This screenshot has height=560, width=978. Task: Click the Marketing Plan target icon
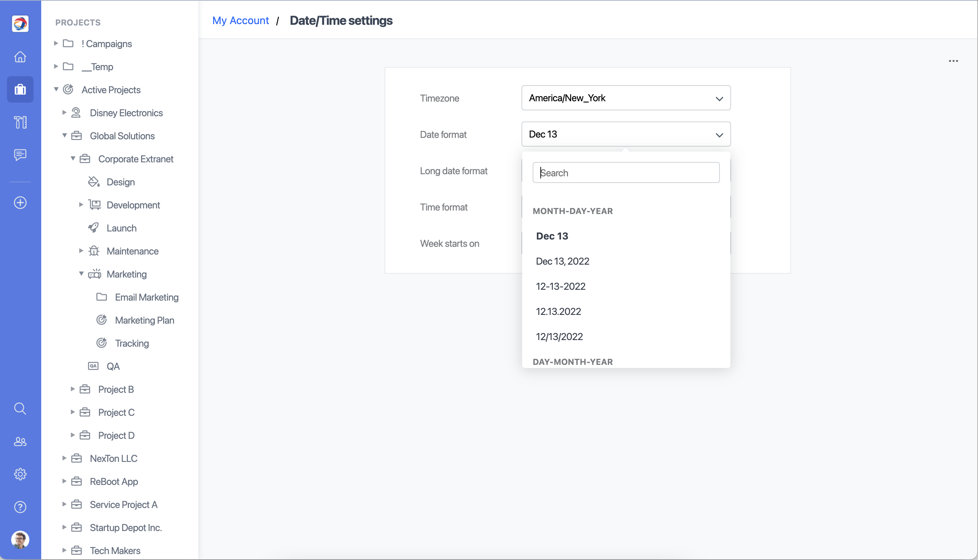pyautogui.click(x=102, y=320)
